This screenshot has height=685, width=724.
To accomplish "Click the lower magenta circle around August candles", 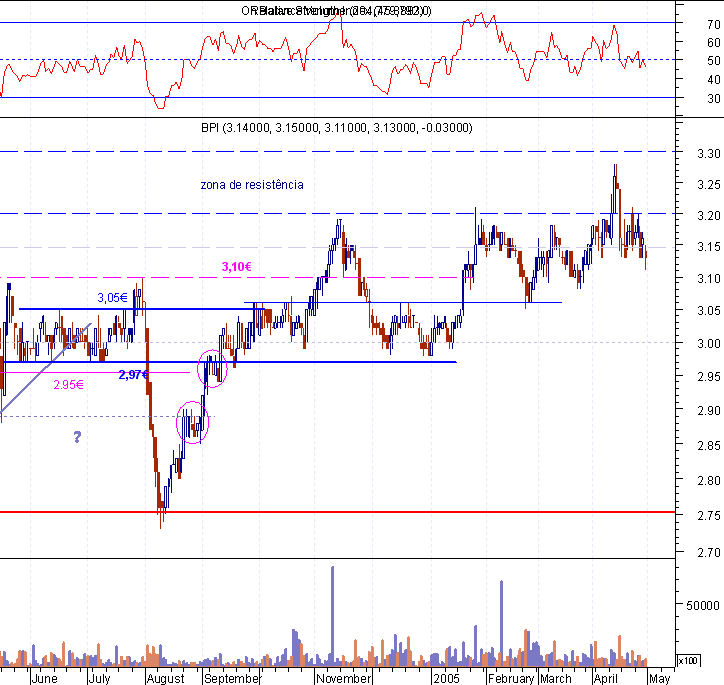I will point(193,422).
